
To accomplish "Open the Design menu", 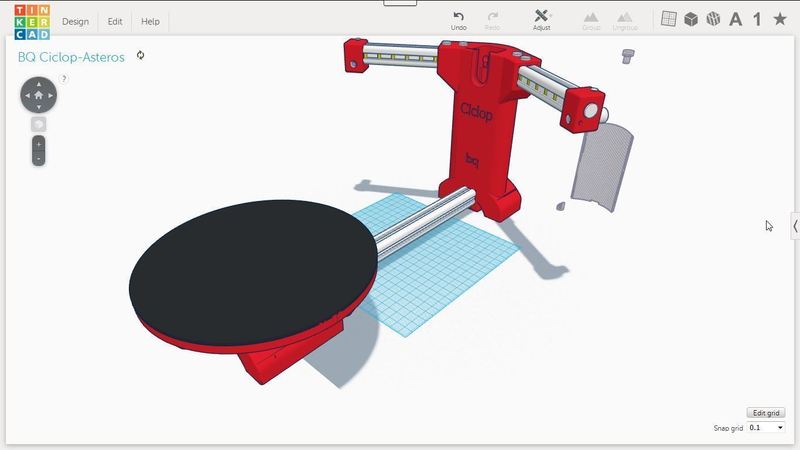I will coord(76,21).
